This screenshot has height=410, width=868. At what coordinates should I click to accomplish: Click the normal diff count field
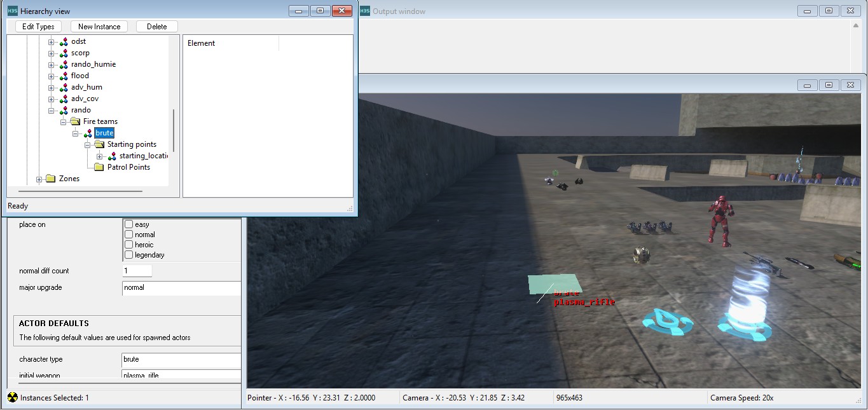(137, 271)
